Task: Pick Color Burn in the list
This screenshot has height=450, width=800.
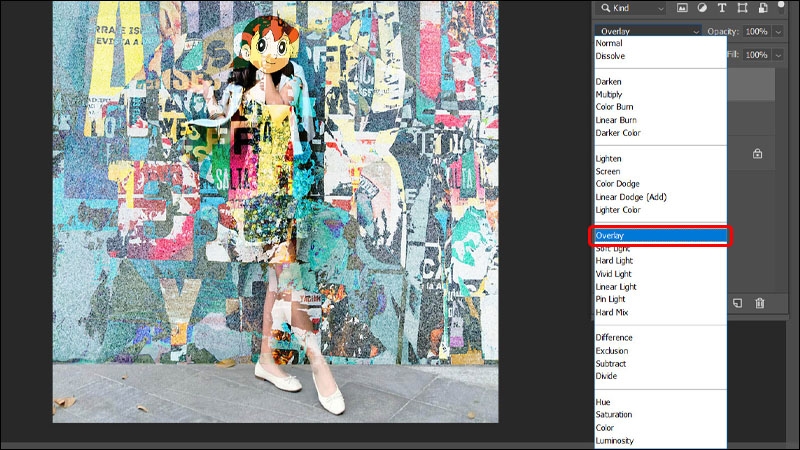Action: tap(614, 107)
